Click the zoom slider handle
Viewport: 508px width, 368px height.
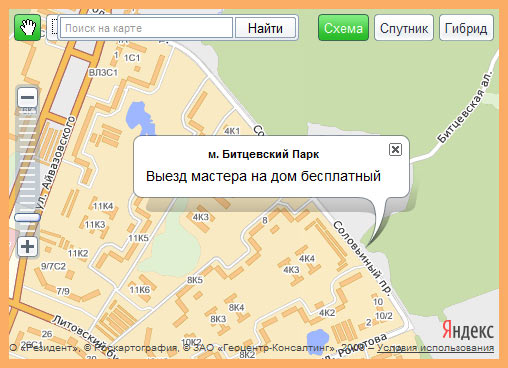click(27, 218)
